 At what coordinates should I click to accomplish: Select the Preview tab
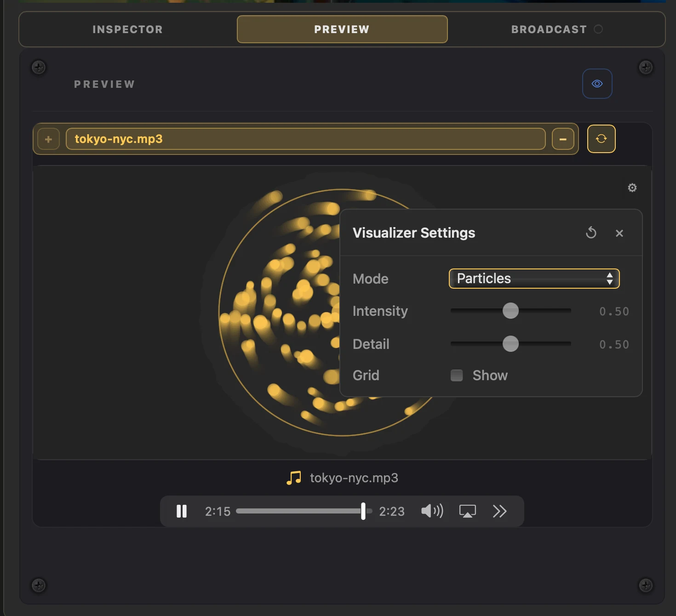(x=342, y=29)
